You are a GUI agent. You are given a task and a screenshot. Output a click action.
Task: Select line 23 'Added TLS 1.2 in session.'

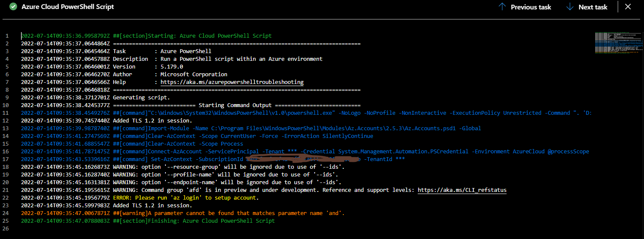tap(106, 205)
